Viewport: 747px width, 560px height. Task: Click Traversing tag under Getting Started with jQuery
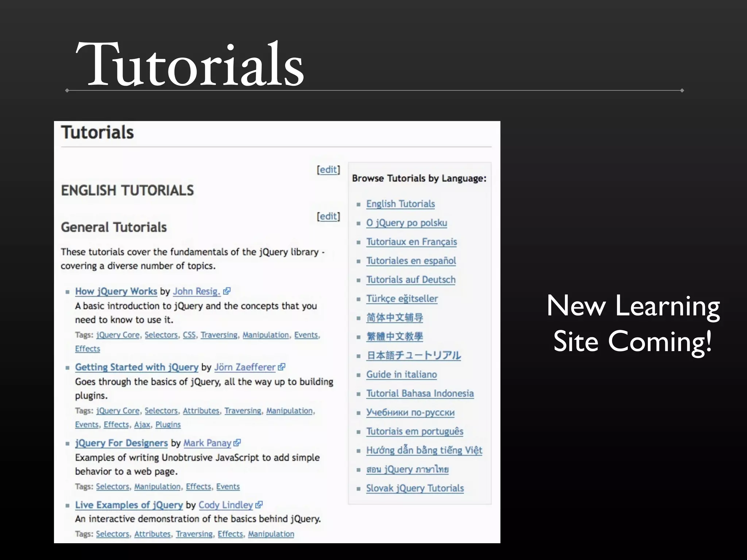coord(243,411)
